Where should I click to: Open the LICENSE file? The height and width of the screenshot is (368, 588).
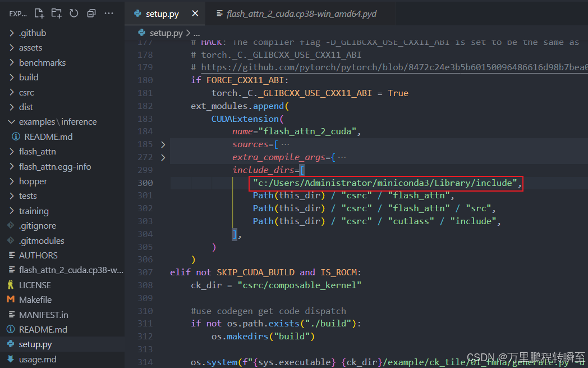click(x=62, y=285)
